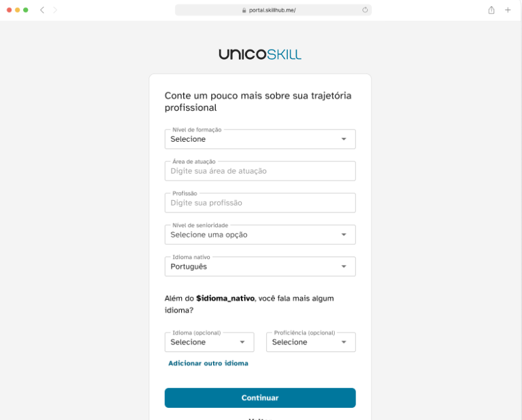This screenshot has height=420, width=522.
Task: Expand the Nível de formação dropdown
Action: click(260, 139)
